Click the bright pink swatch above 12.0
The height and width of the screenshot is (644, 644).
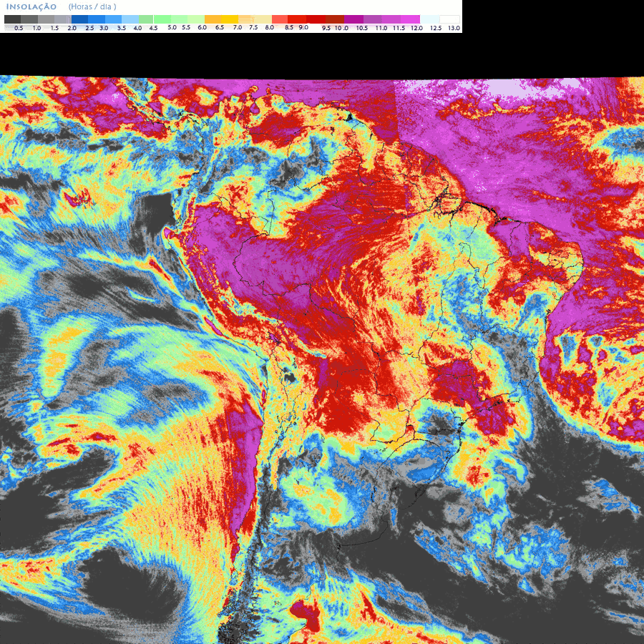point(410,19)
